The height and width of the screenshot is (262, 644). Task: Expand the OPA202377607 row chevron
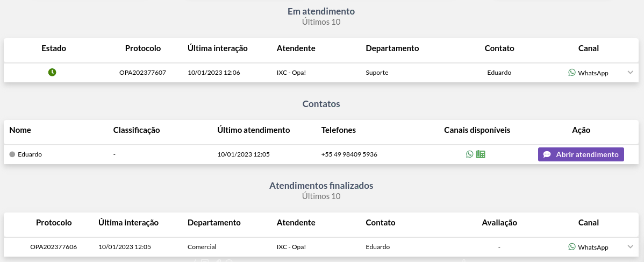point(631,73)
